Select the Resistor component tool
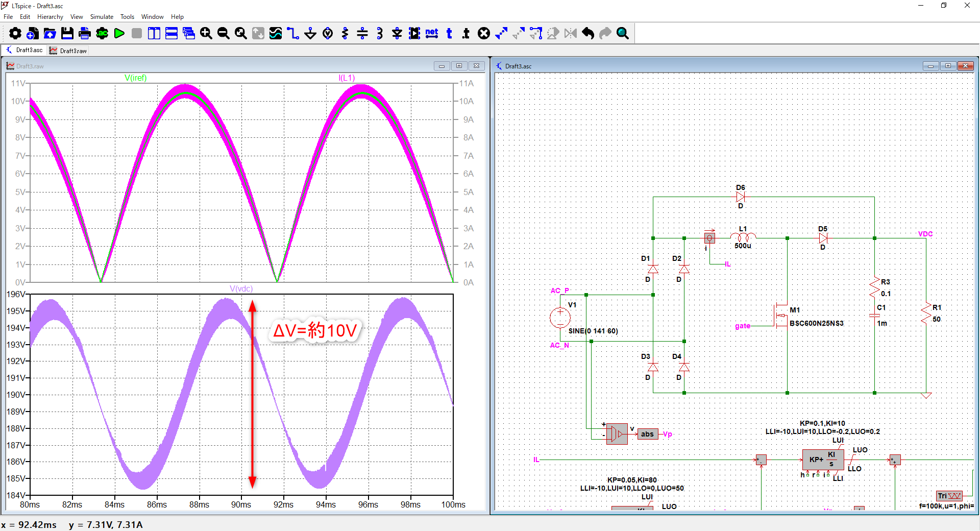This screenshot has height=531, width=980. 345,34
